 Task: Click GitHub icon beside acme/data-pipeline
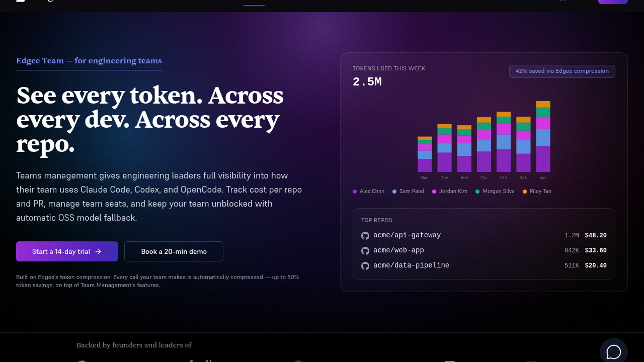365,266
